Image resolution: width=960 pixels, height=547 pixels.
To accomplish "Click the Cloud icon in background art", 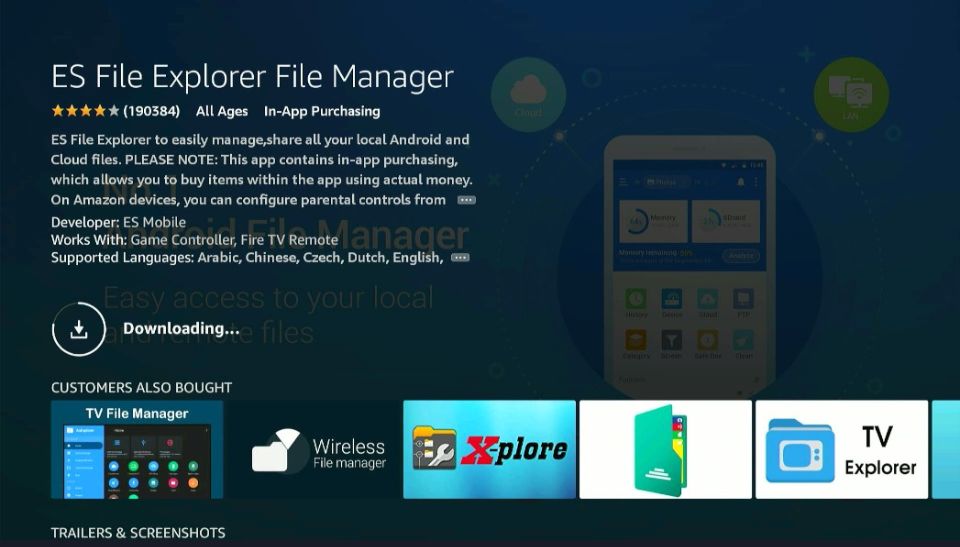I will pos(528,94).
